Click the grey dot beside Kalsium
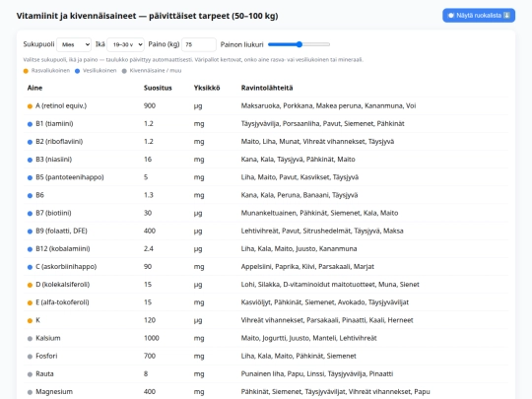 coord(30,338)
